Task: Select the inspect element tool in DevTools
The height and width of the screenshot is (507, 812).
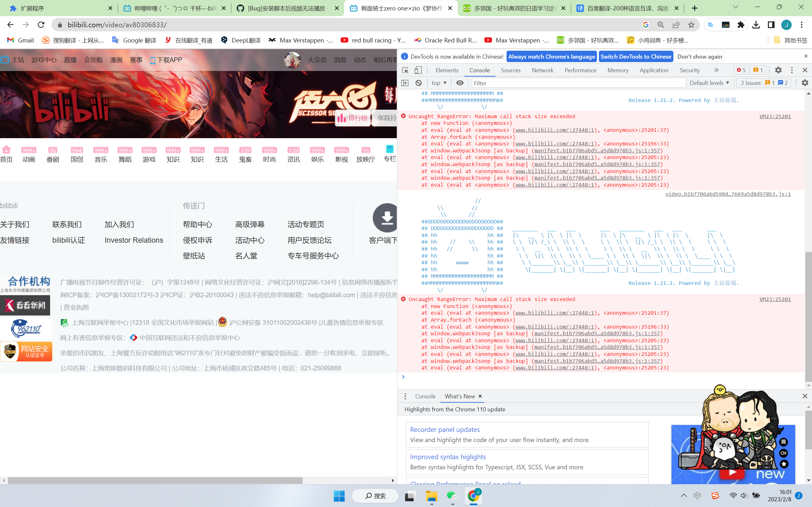Action: point(405,70)
